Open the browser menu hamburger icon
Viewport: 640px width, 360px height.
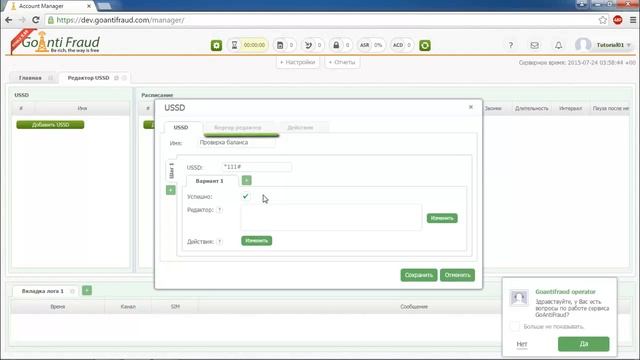pyautogui.click(x=633, y=20)
